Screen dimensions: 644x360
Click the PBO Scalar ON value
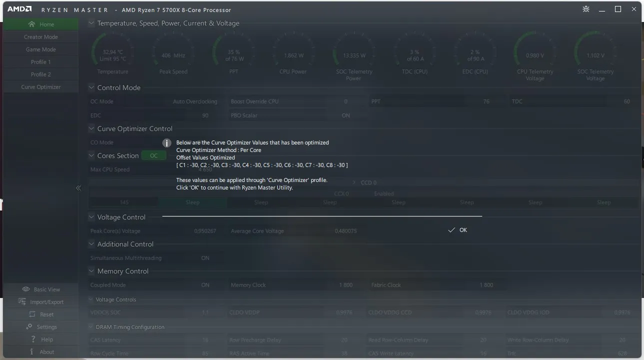346,115
